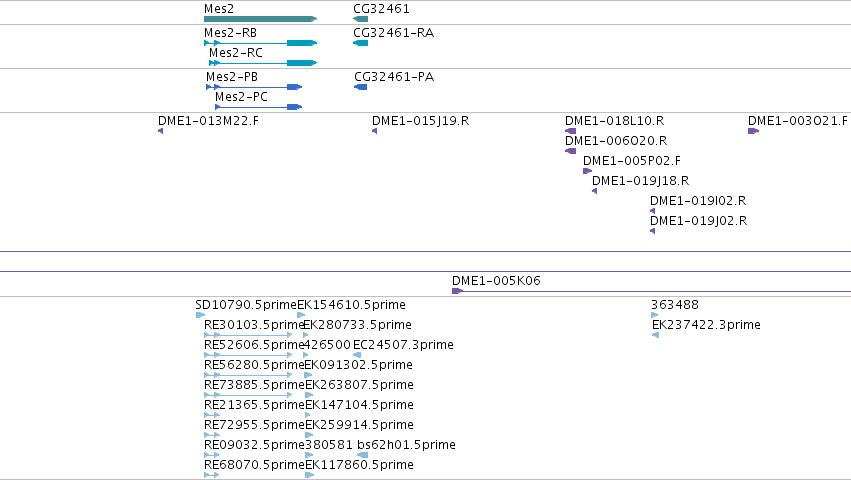Click the EC24507.3prime EST arrow
This screenshot has width=851, height=480.
coord(357,355)
